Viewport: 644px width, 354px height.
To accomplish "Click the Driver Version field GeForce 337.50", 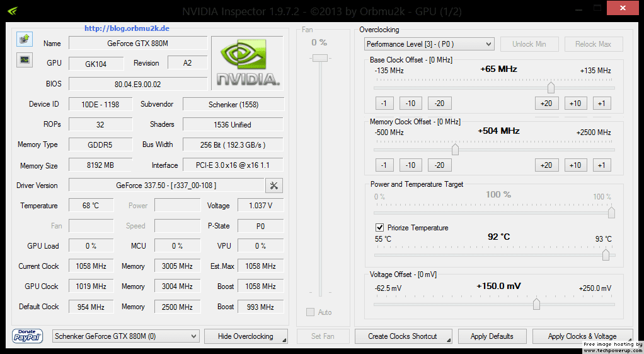I will click(x=166, y=186).
